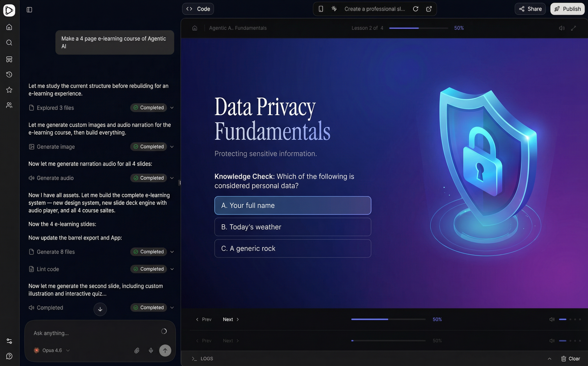Open the Opua 4.6 model selector
This screenshot has height=366, width=588.
pos(51,350)
